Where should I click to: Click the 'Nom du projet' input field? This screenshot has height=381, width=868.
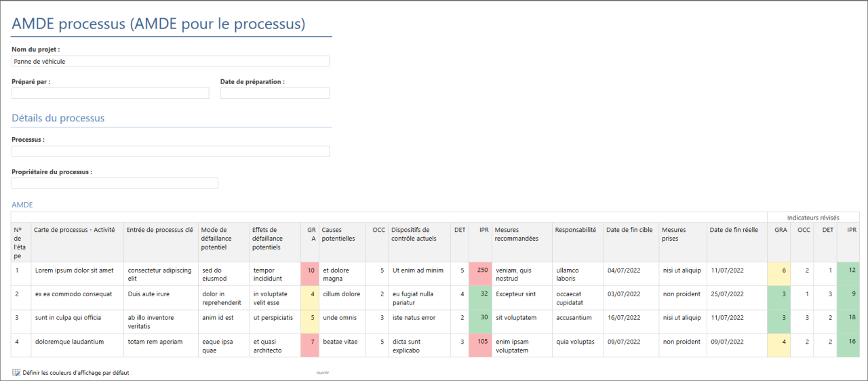[x=170, y=61]
